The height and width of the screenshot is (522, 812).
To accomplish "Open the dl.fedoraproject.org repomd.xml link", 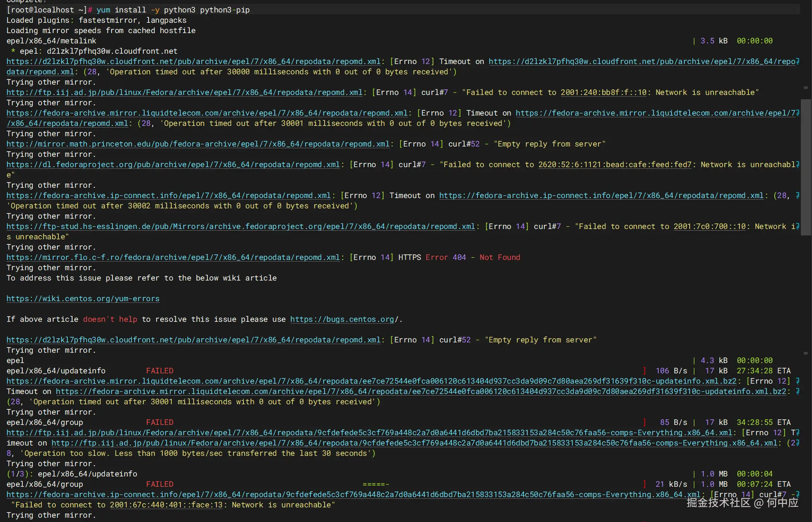I will 173,165.
